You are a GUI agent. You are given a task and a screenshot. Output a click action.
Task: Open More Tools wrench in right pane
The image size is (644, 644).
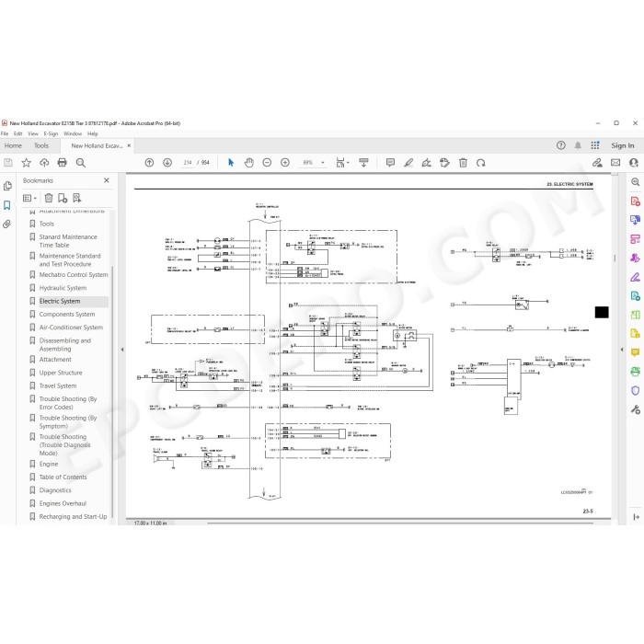[x=635, y=409]
